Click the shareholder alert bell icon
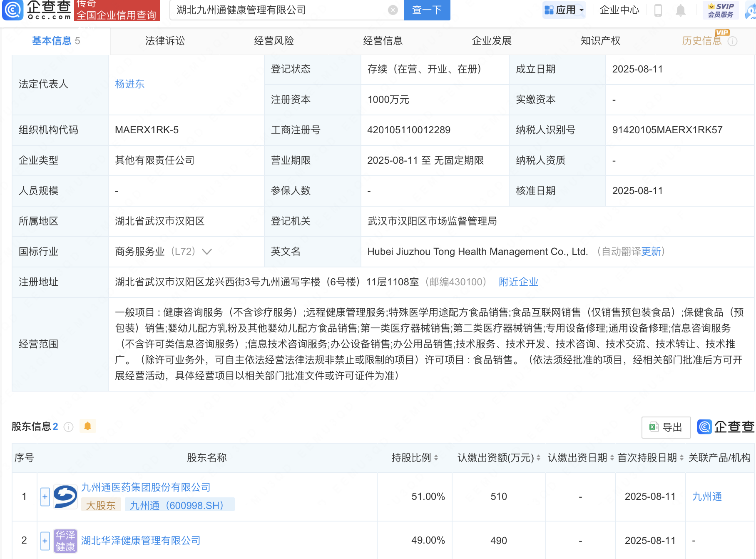Viewport: 756px width, 559px height. 87,426
